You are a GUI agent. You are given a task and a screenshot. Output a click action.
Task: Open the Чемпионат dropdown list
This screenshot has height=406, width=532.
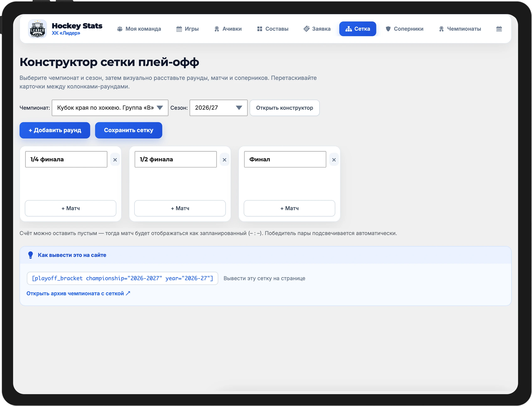(x=110, y=108)
